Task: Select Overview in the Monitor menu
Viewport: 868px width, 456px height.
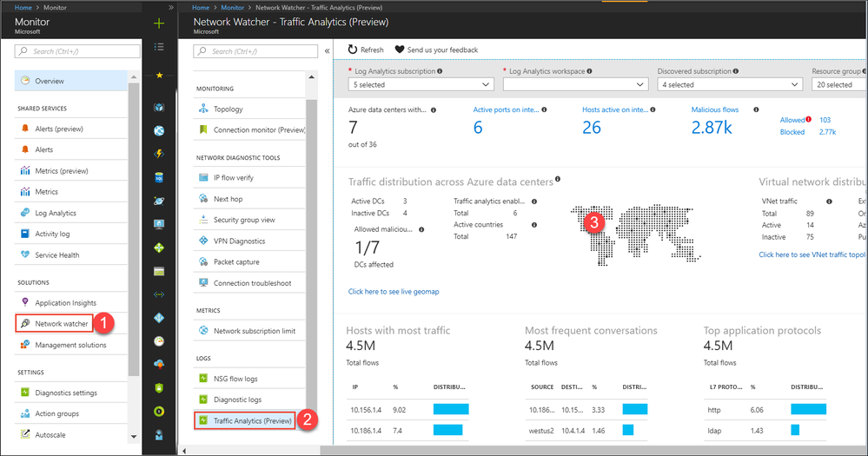Action: coord(71,81)
